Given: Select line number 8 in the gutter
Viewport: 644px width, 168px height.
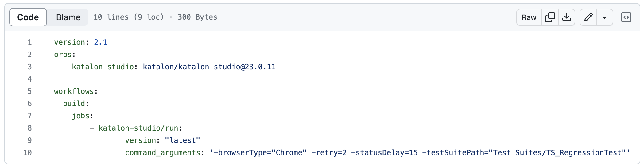Looking at the screenshot, I should (29, 128).
